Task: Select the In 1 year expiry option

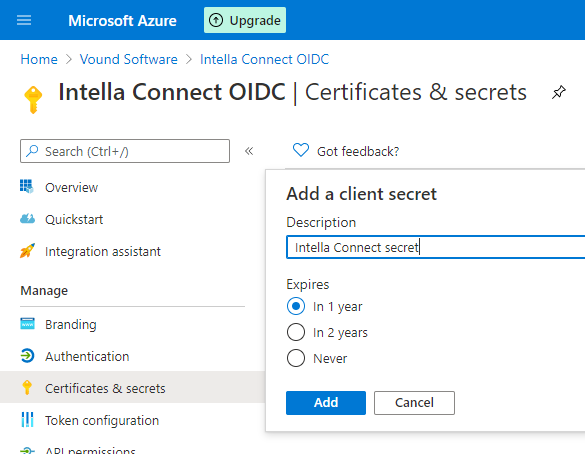Action: tap(296, 306)
